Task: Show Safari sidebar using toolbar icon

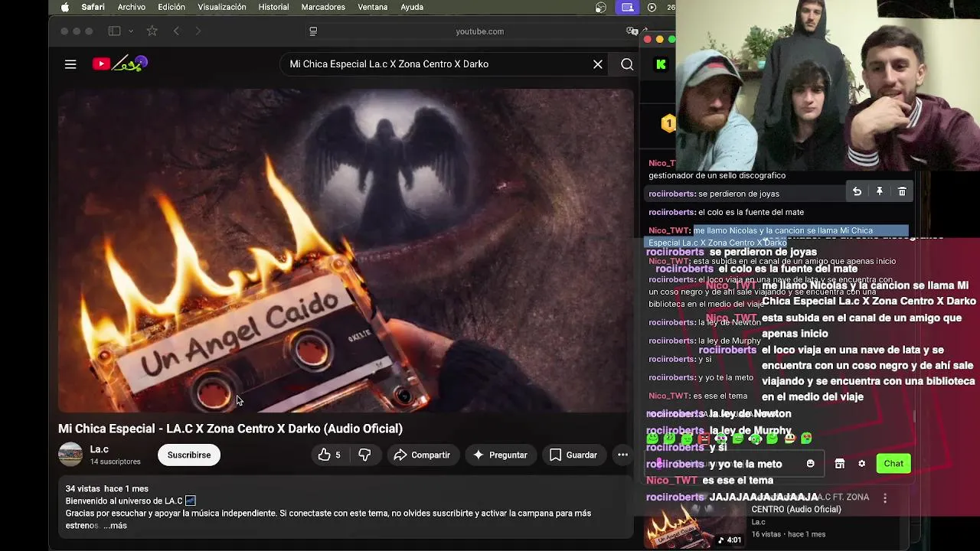Action: point(114,31)
